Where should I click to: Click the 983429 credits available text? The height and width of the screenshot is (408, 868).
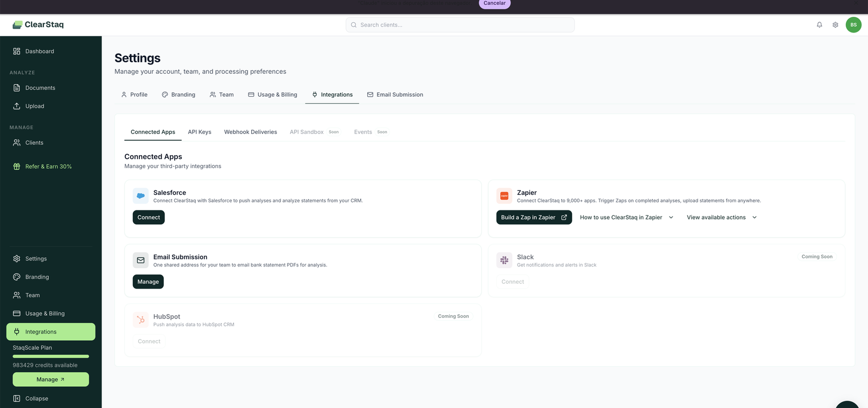(45, 365)
